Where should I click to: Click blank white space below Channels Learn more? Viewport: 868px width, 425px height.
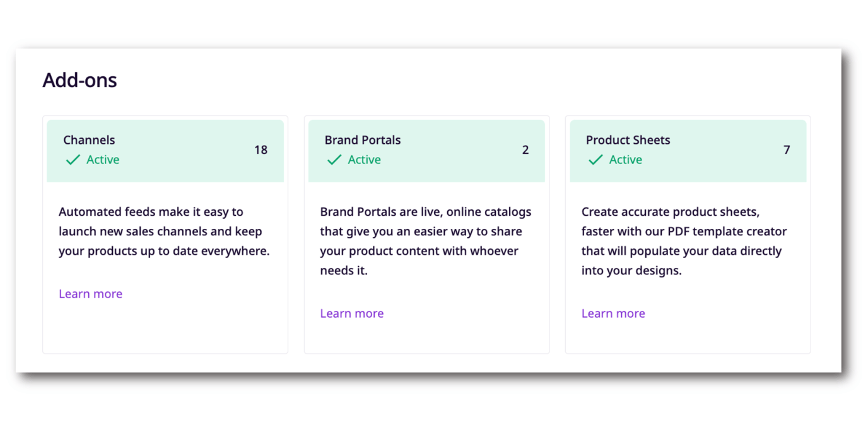coord(164,328)
